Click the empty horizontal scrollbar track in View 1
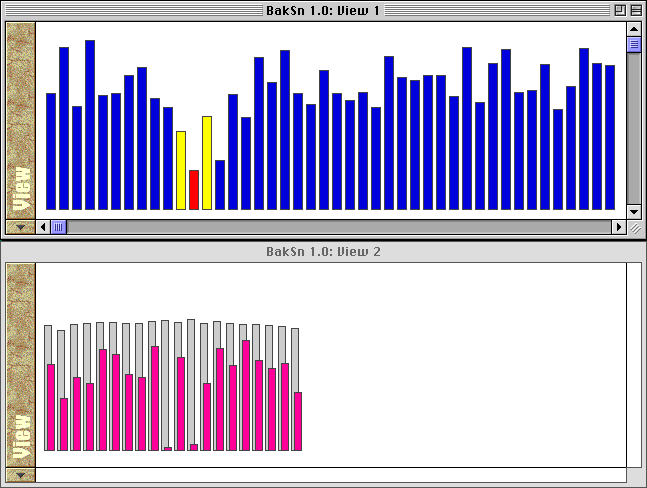647x488 pixels. [340, 227]
